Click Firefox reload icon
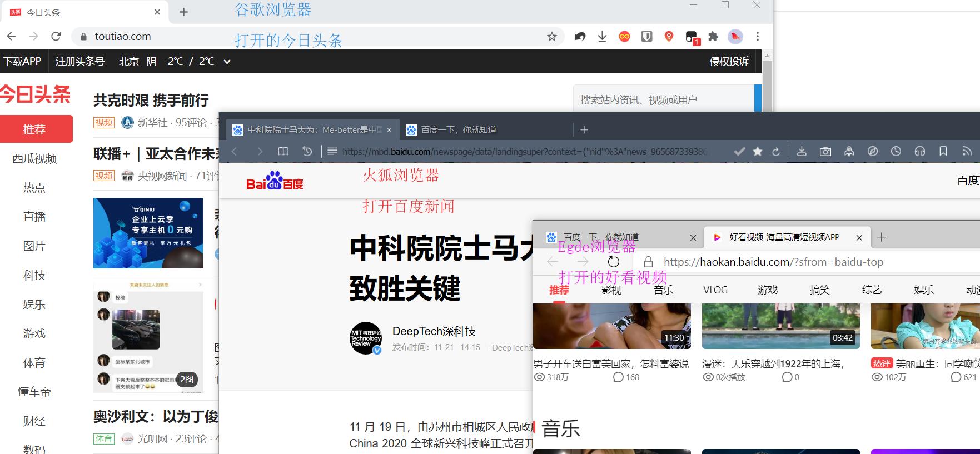Screen dimensions: 980x454 pyautogui.click(x=776, y=151)
